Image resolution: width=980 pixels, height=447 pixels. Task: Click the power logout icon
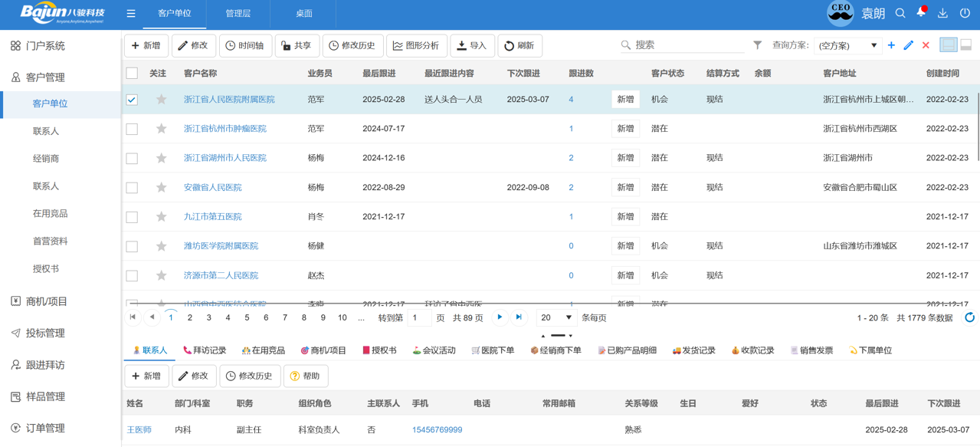tap(965, 13)
